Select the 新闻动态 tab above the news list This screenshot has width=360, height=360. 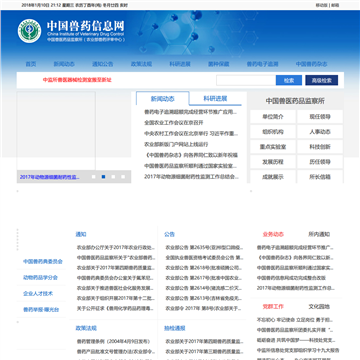pos(163,99)
